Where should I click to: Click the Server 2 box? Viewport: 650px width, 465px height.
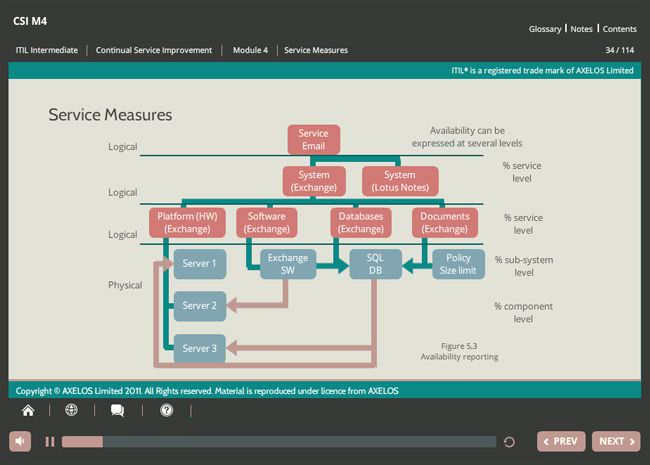point(200,306)
